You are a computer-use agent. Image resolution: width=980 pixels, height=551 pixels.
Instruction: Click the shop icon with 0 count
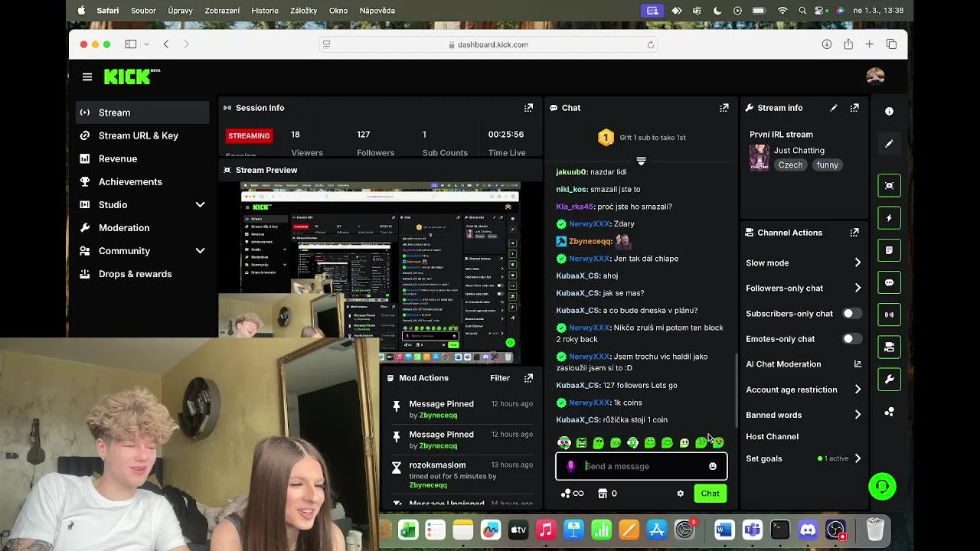(607, 494)
